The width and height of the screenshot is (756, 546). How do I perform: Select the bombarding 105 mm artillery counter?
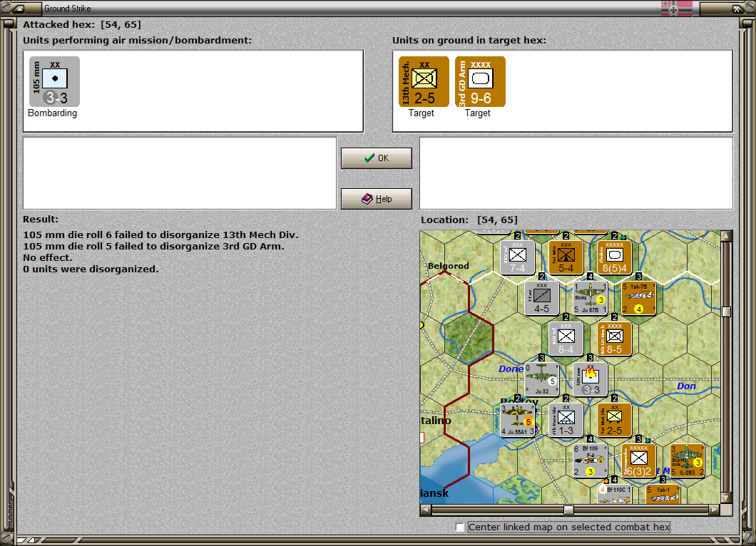(x=54, y=81)
